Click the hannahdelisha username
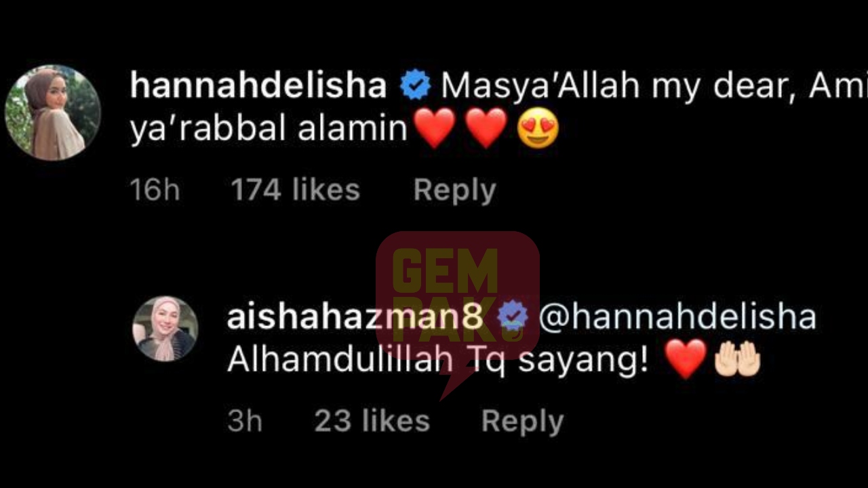 pos(258,86)
